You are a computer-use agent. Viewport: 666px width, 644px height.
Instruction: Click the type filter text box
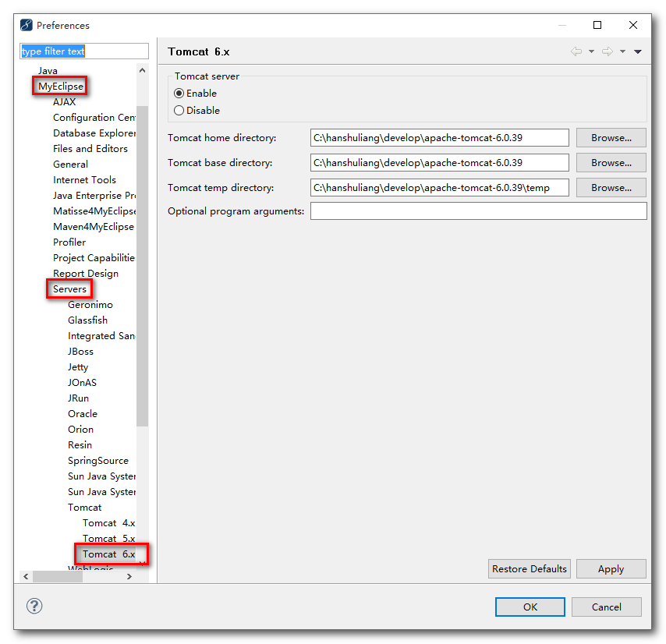point(84,51)
